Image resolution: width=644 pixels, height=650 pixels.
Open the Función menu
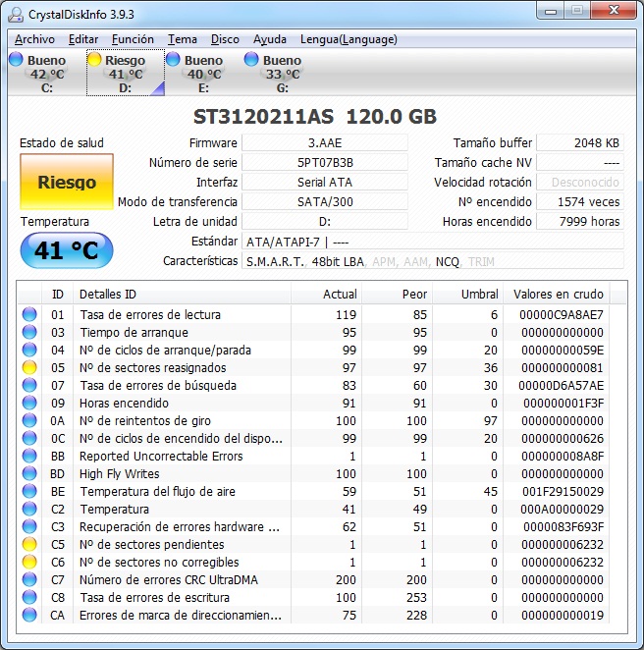click(133, 39)
